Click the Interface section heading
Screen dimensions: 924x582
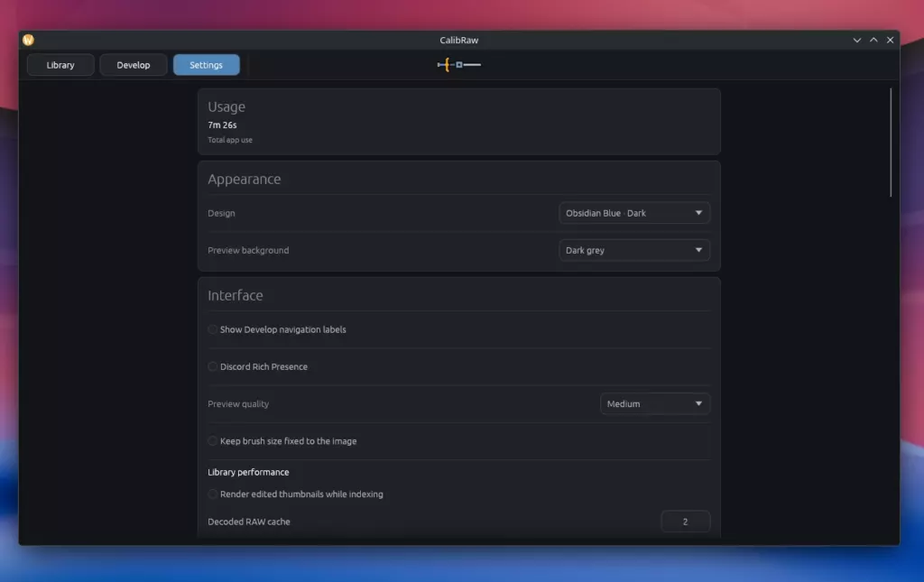point(236,295)
